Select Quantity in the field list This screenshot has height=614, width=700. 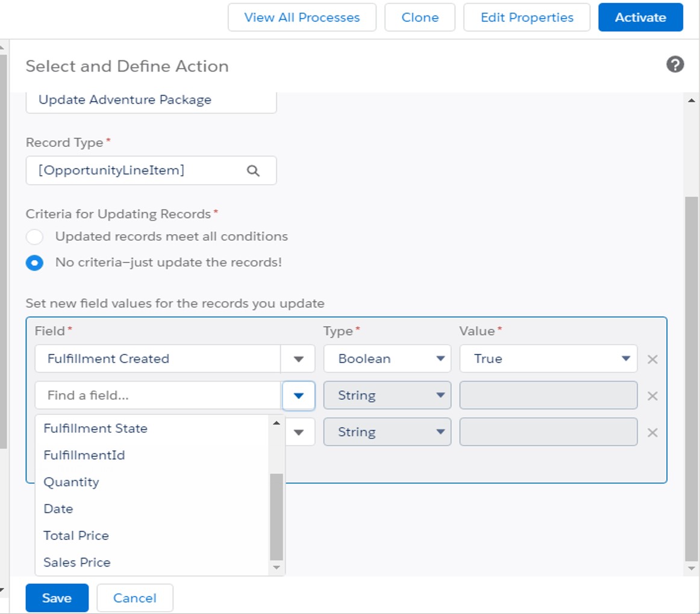pos(71,482)
